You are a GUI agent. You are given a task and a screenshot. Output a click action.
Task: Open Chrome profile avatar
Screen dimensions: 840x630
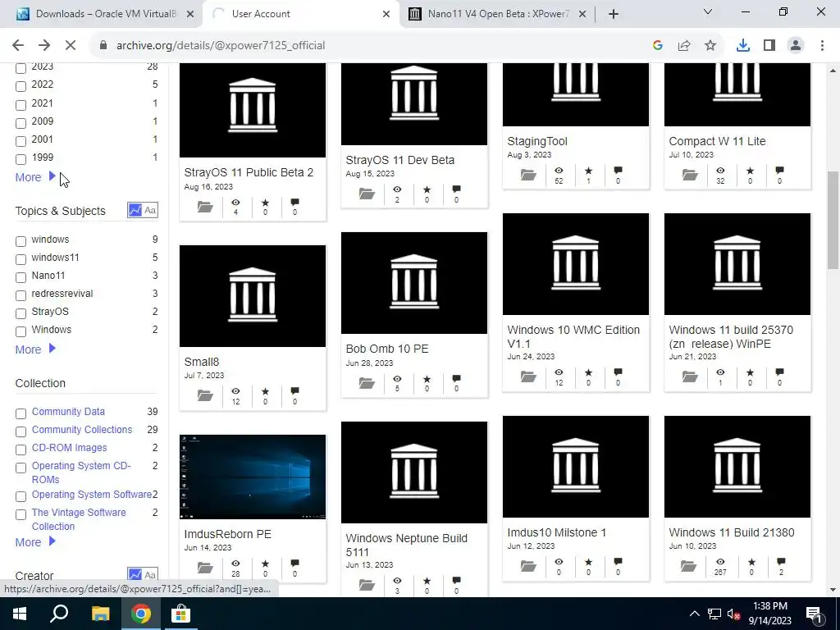coord(796,46)
